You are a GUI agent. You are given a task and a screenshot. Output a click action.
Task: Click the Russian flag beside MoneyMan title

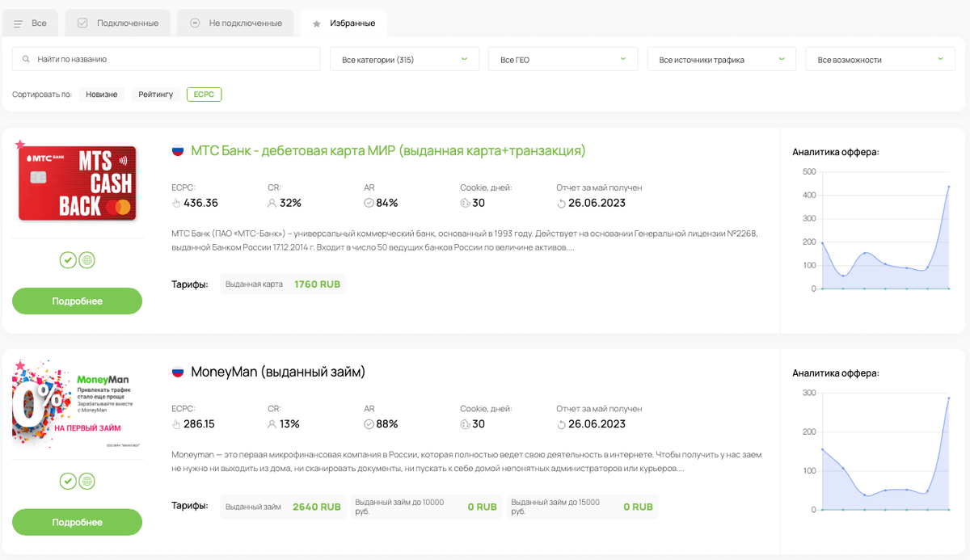click(x=178, y=373)
